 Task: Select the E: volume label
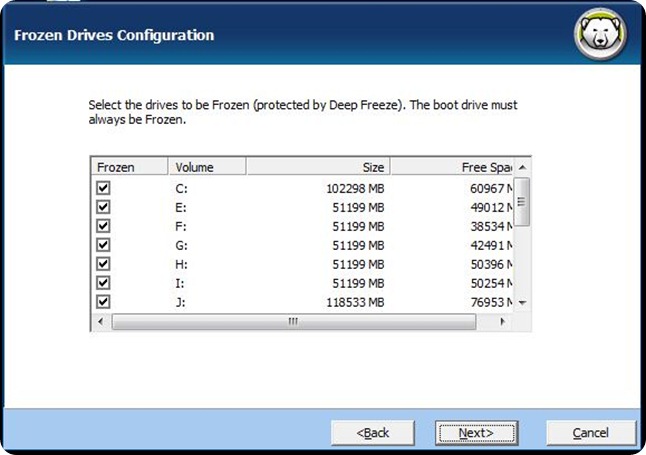pos(181,208)
